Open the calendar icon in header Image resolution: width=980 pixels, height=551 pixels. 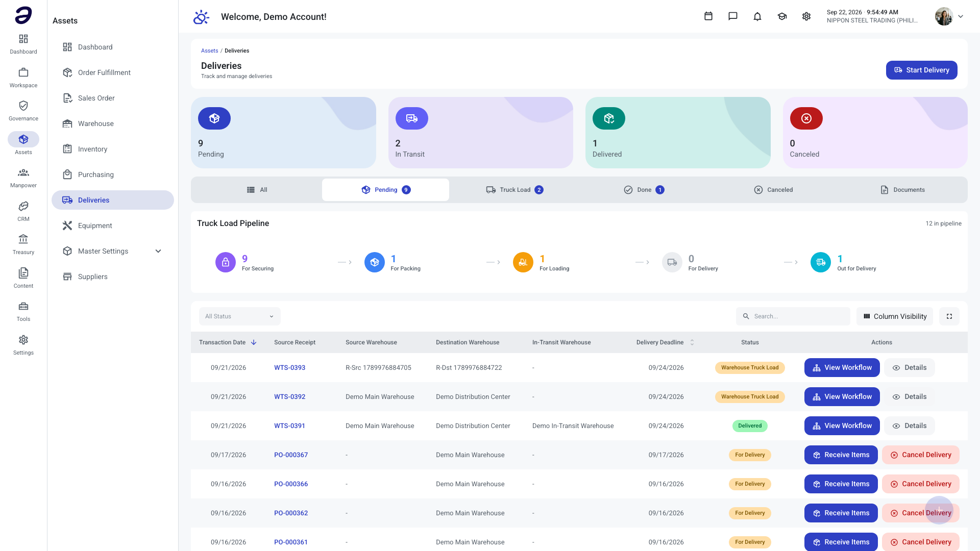(708, 16)
